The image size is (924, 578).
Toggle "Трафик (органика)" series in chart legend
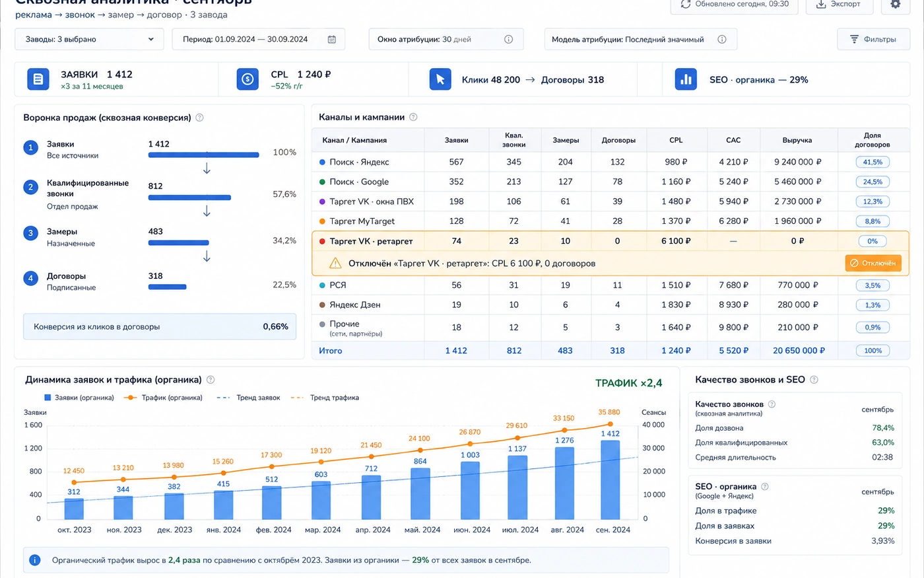(x=163, y=398)
